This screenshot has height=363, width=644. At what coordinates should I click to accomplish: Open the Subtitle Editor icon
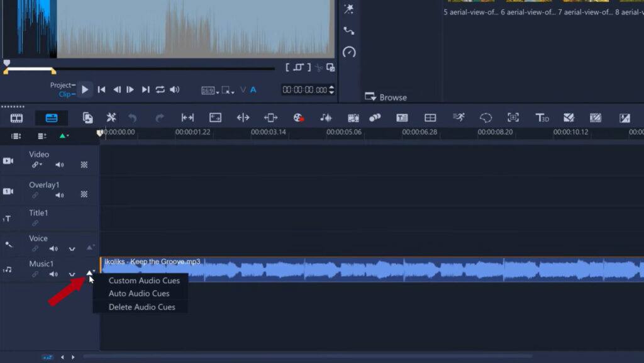(401, 118)
